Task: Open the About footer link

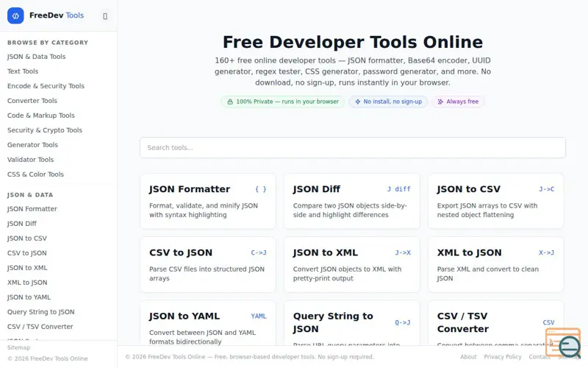Action: pyautogui.click(x=468, y=357)
